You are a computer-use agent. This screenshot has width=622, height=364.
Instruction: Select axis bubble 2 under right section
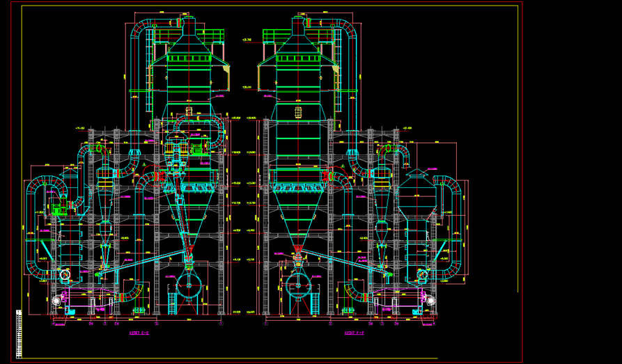329,324
